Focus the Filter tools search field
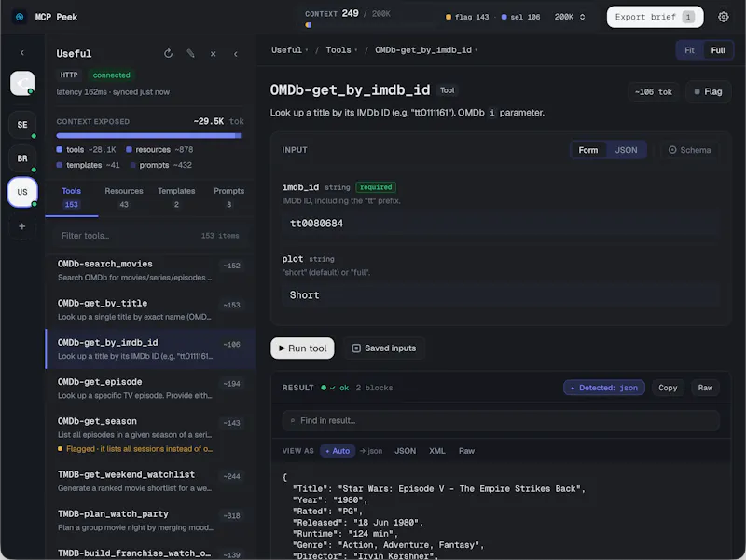 click(x=150, y=236)
